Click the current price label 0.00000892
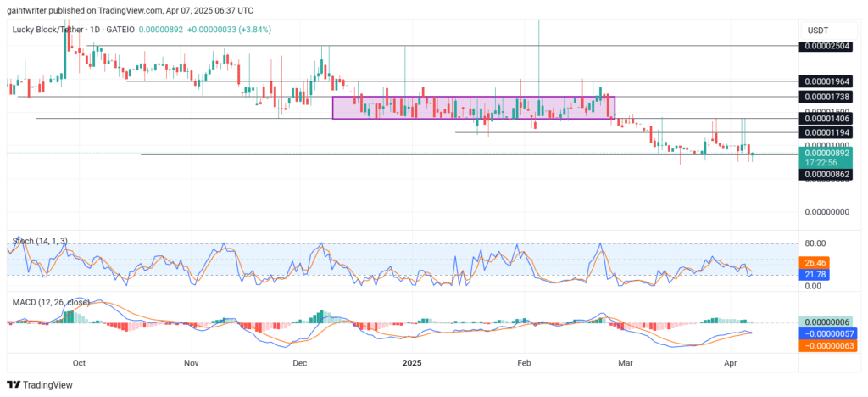 (x=825, y=153)
